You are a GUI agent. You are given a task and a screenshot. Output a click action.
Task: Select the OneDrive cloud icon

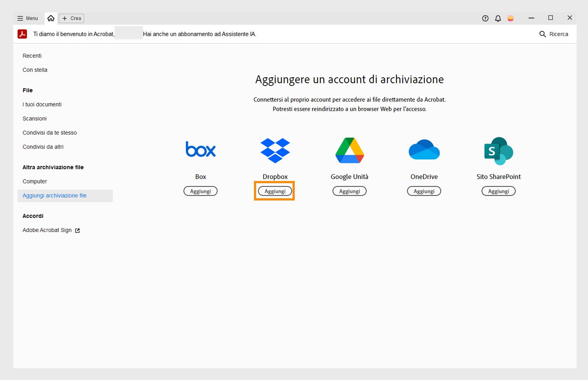(x=424, y=150)
